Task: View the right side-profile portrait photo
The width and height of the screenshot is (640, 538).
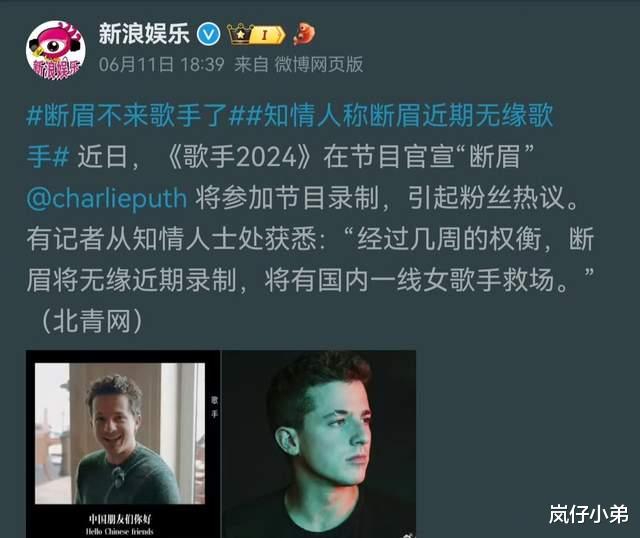Action: 318,444
